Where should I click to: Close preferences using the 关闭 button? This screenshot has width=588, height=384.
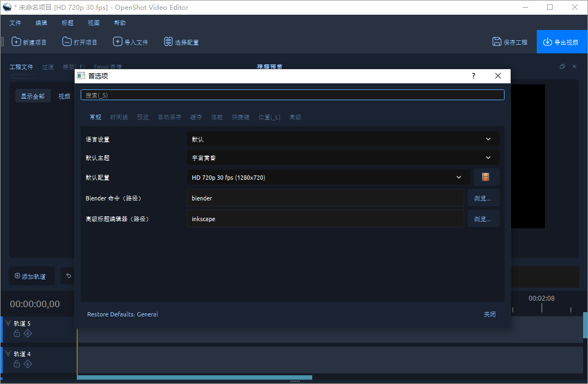point(489,314)
